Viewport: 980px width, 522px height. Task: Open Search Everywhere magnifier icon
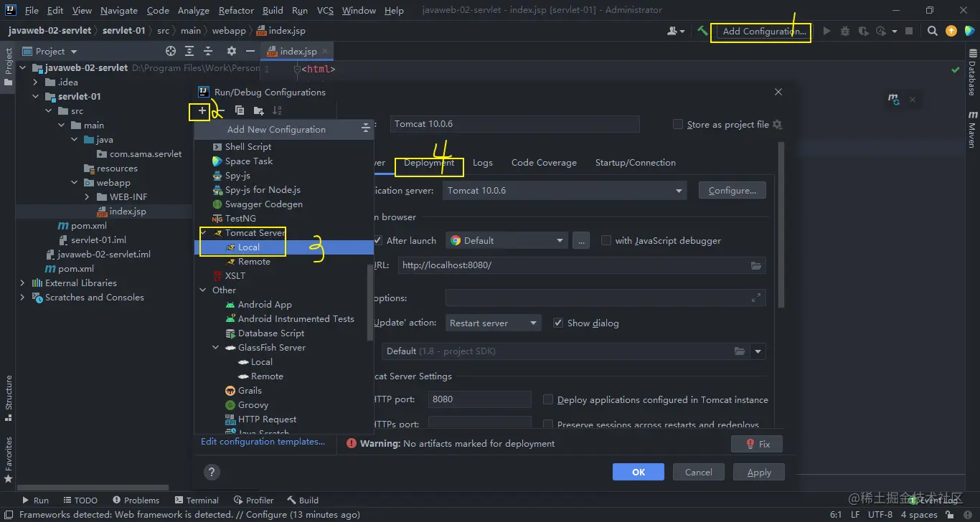[932, 31]
